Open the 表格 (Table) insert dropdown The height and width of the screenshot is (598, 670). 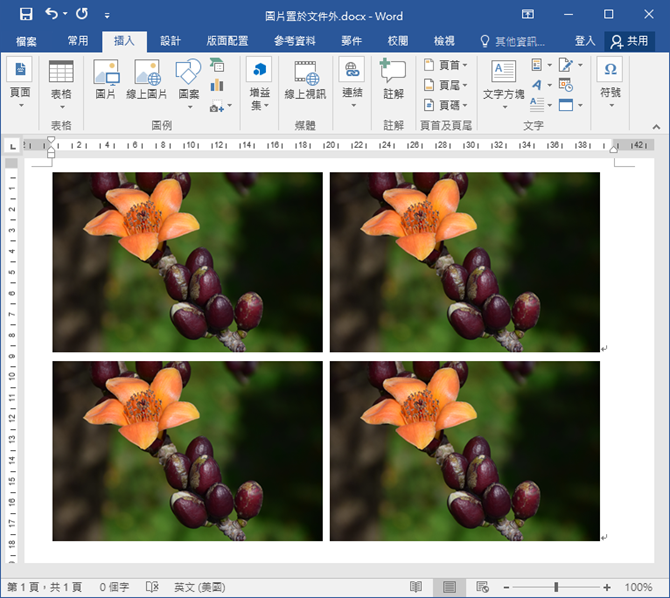coord(61,85)
